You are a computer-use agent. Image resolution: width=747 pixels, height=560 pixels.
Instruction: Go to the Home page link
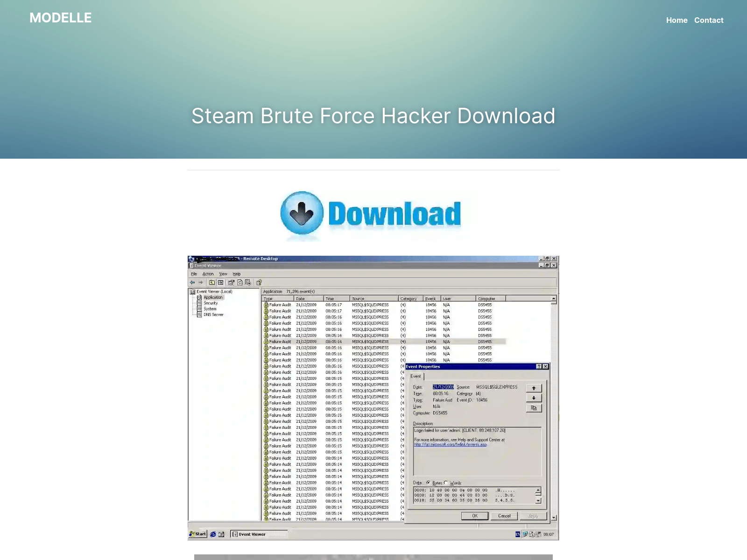click(677, 20)
